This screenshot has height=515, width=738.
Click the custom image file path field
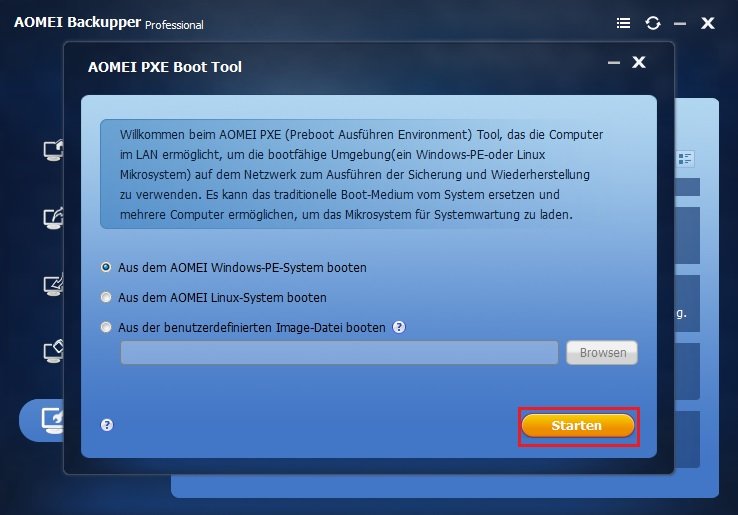(339, 353)
